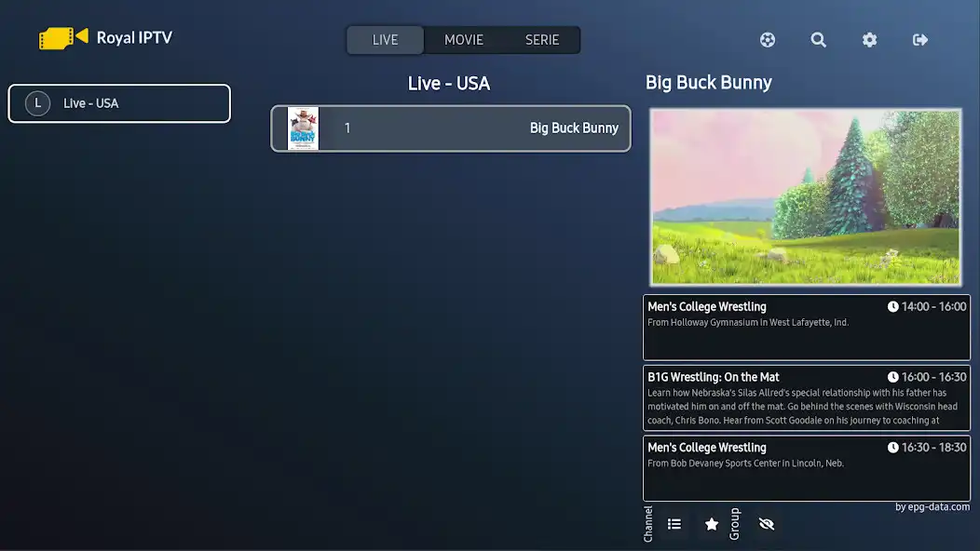Screen dimensions: 980x551
Task: Click the LIVE tab indicator
Action: click(384, 39)
